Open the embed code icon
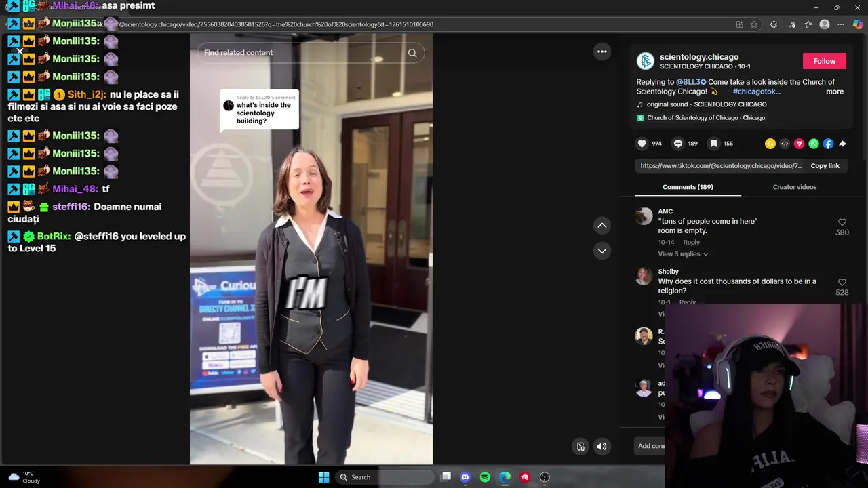Screen dimensions: 868x488 click(785, 144)
